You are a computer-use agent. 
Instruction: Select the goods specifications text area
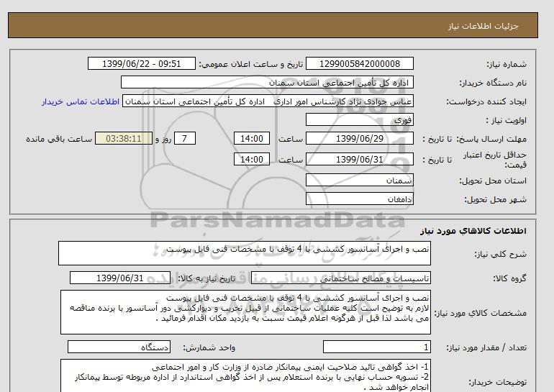click(x=245, y=312)
